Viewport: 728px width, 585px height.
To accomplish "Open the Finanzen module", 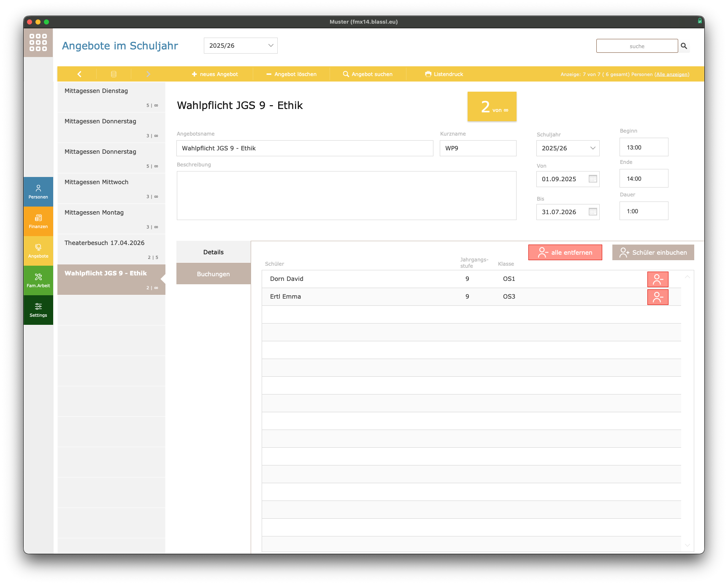I will [38, 221].
